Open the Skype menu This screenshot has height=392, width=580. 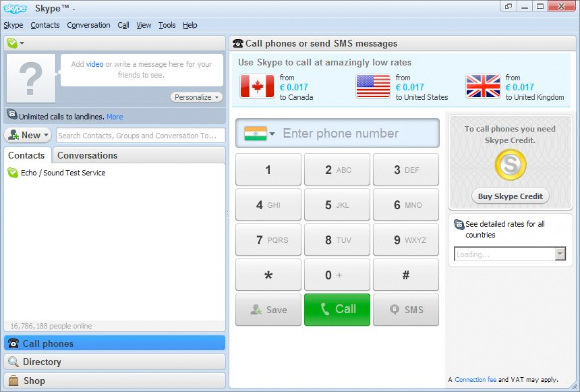[x=13, y=25]
